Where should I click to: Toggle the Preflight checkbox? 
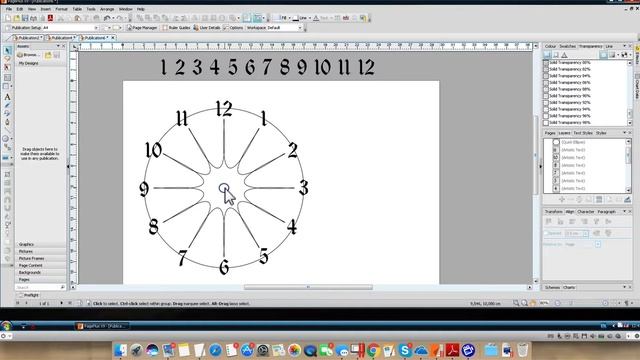[x=21, y=295]
